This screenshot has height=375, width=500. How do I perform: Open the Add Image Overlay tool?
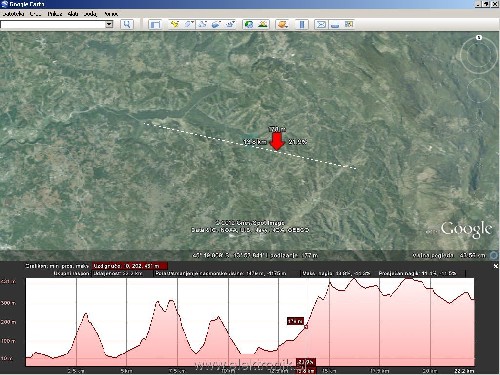216,24
